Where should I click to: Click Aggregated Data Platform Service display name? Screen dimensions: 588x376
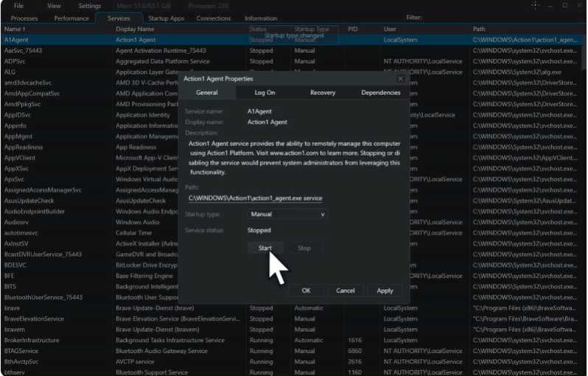pyautogui.click(x=162, y=61)
